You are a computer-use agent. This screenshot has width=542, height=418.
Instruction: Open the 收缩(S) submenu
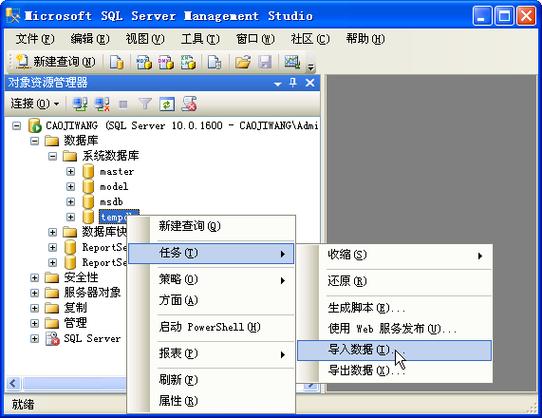click(394, 255)
